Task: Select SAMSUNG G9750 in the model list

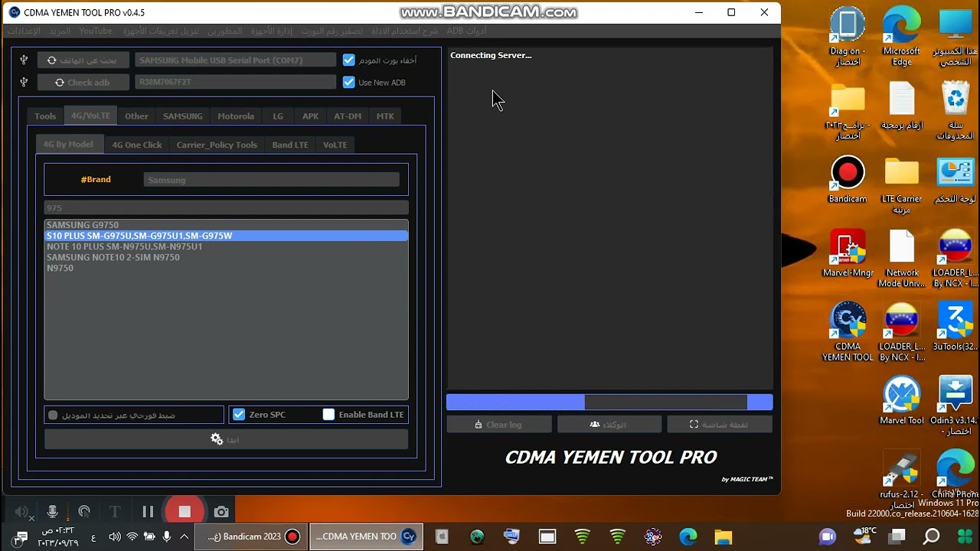Action: (x=226, y=225)
